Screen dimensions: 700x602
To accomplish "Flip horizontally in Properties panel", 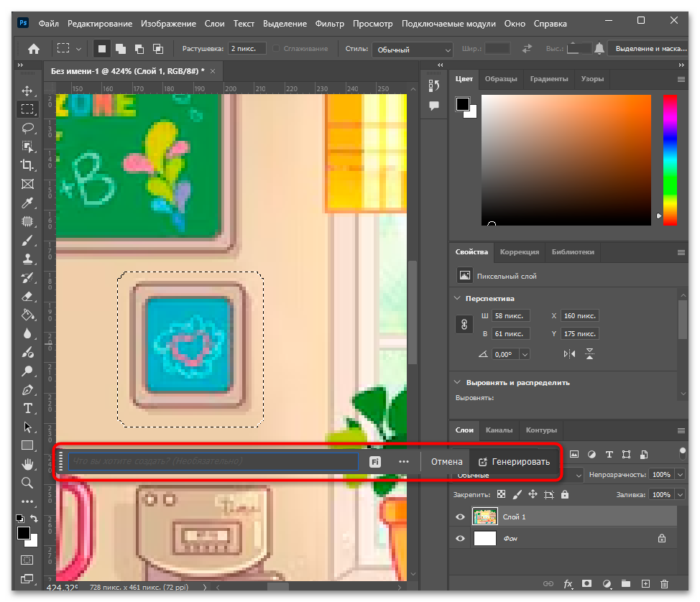I will point(569,354).
